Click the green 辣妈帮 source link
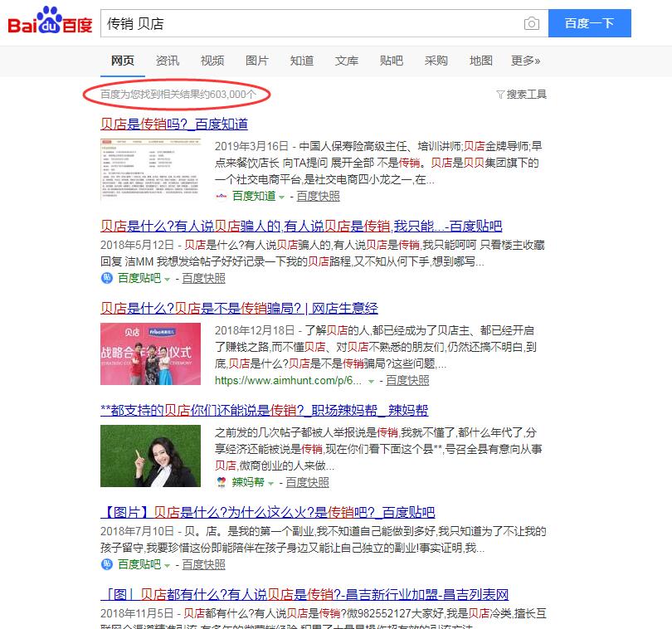 [248, 482]
